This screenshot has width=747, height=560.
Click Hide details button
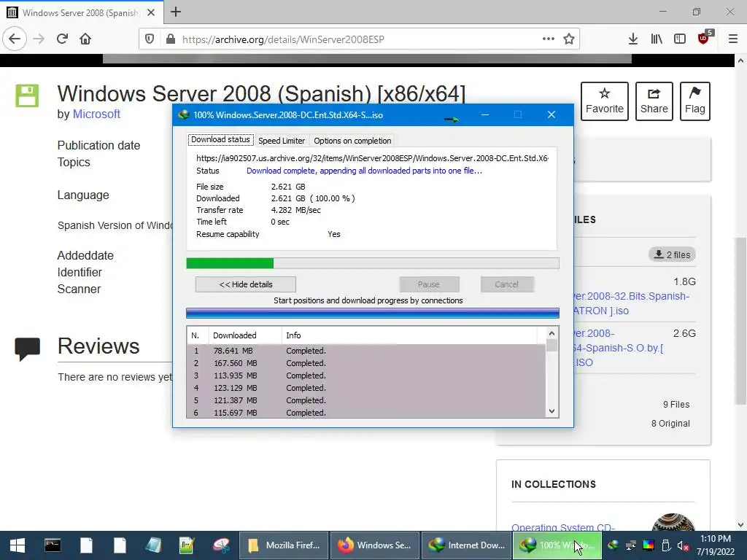pyautogui.click(x=246, y=284)
